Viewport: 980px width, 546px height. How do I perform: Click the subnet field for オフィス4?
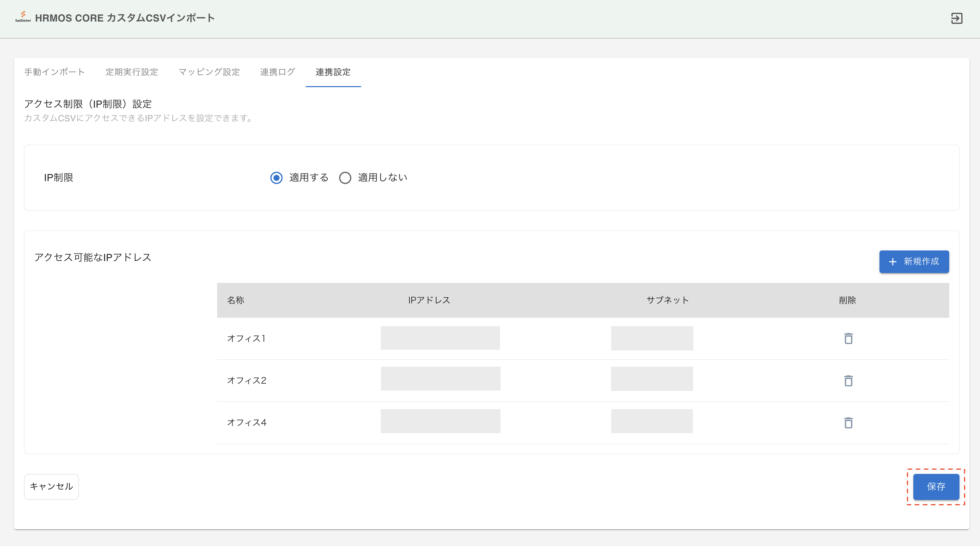click(x=652, y=421)
